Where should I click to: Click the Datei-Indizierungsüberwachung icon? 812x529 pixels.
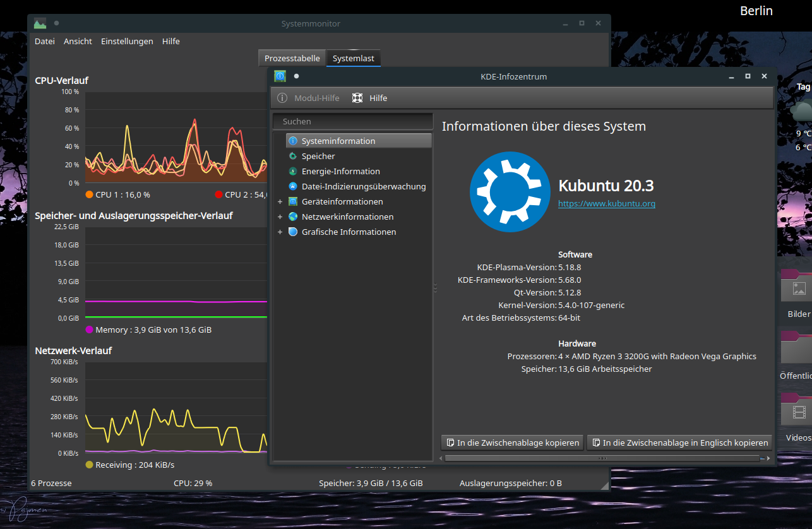[x=293, y=186]
